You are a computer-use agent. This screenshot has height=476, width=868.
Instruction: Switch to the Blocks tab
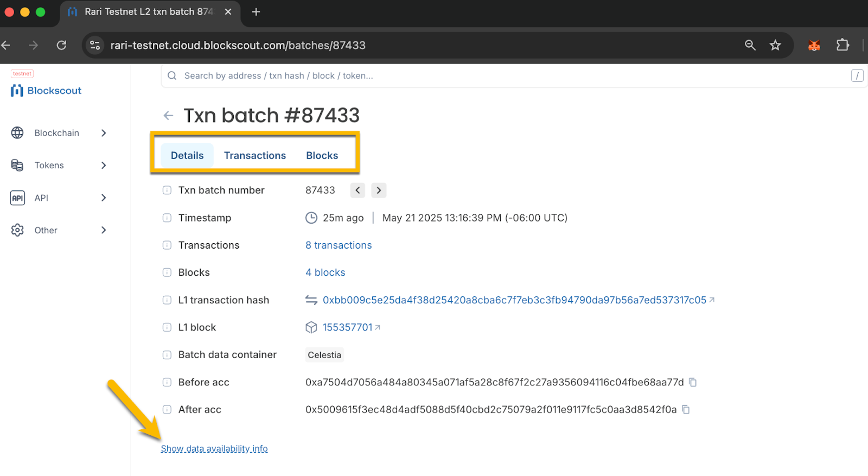pos(322,155)
